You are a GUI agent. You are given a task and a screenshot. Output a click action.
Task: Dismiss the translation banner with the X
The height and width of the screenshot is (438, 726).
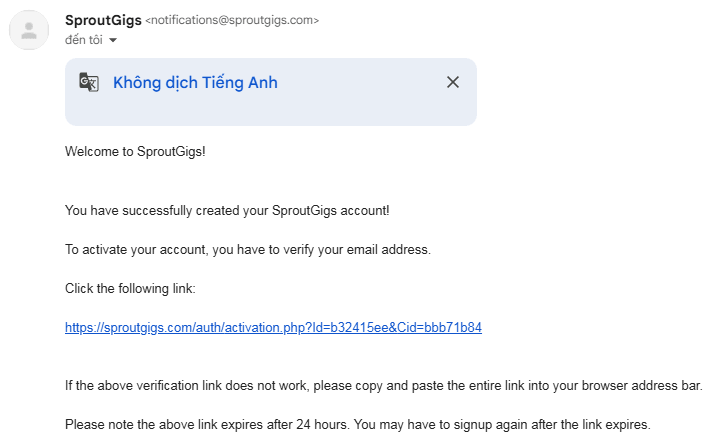tap(453, 83)
